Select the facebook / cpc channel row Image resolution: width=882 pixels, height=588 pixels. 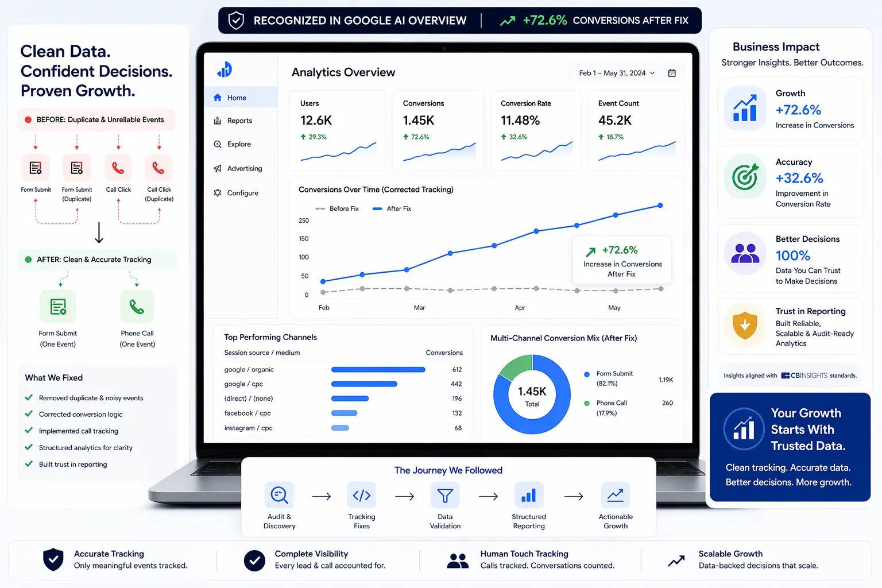tap(343, 413)
